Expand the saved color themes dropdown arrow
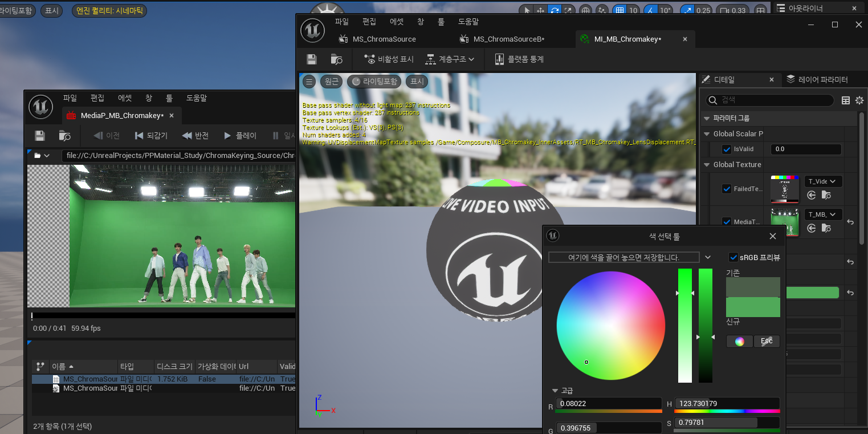The width and height of the screenshot is (868, 434). click(708, 257)
